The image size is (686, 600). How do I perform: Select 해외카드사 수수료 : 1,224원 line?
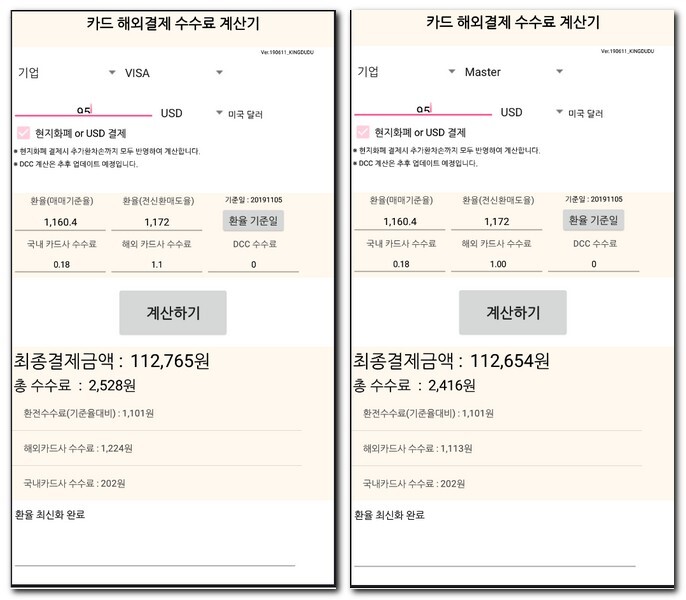point(78,448)
